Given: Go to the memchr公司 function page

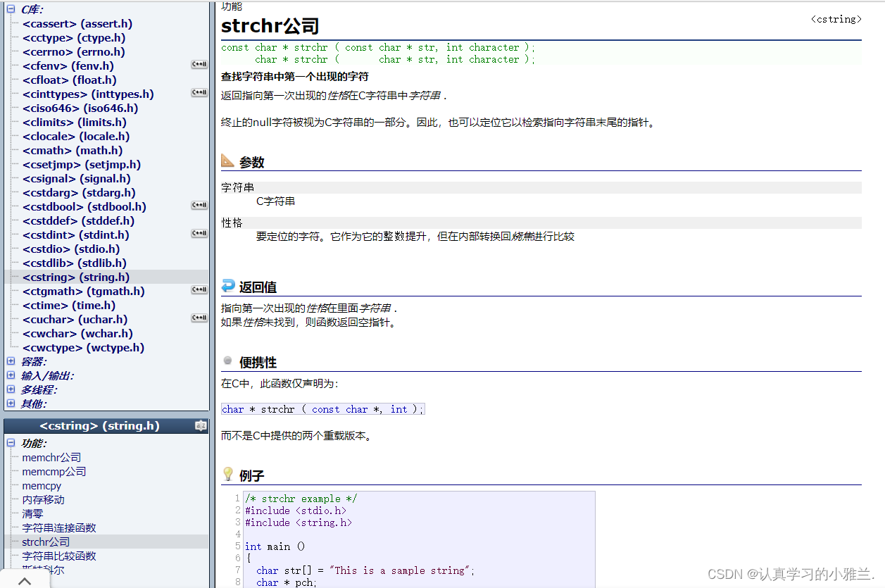Looking at the screenshot, I should pos(51,458).
